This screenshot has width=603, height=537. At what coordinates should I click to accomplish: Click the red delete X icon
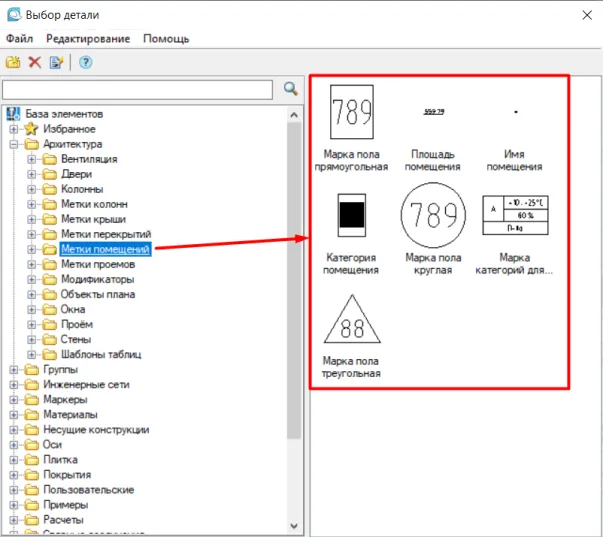(x=34, y=62)
